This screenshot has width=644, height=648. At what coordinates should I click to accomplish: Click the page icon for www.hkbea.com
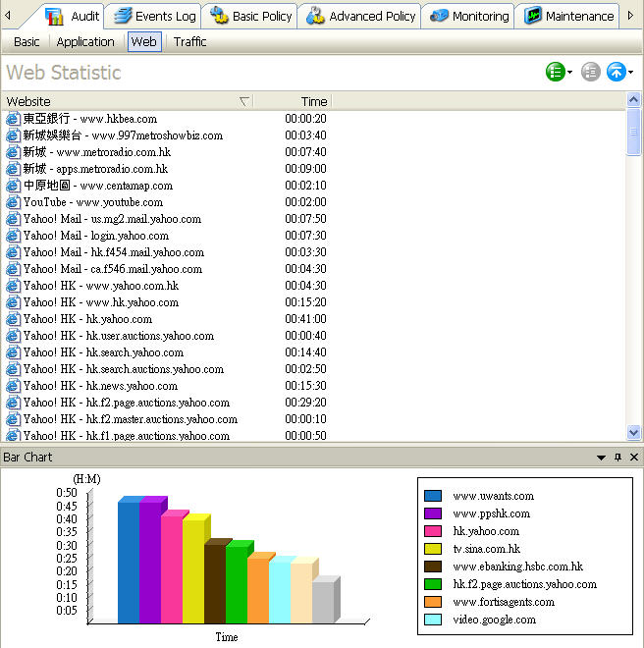13,119
